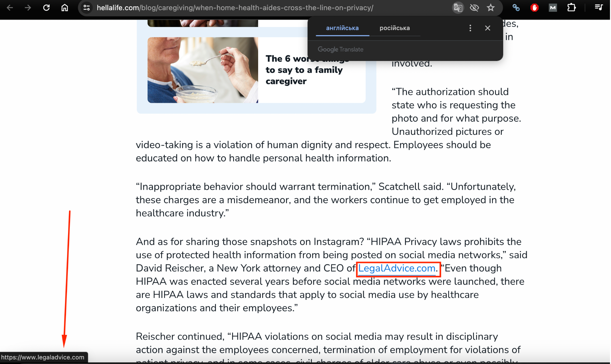Open the translate popup three-dot options menu
The width and height of the screenshot is (611, 364).
coord(470,28)
